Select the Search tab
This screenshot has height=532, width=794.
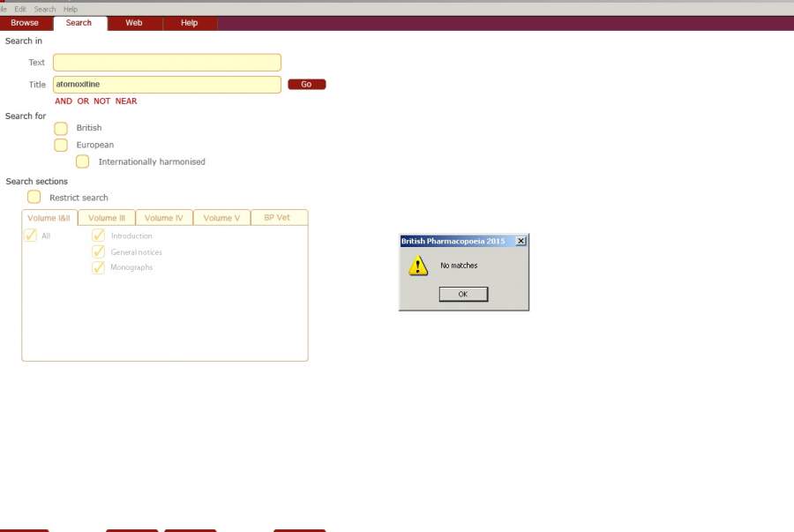79,23
